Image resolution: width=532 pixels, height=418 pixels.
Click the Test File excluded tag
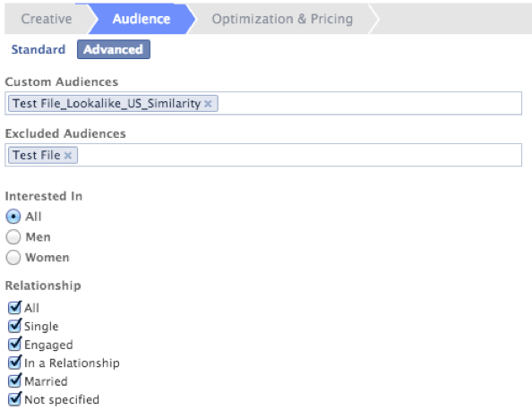pyautogui.click(x=37, y=155)
